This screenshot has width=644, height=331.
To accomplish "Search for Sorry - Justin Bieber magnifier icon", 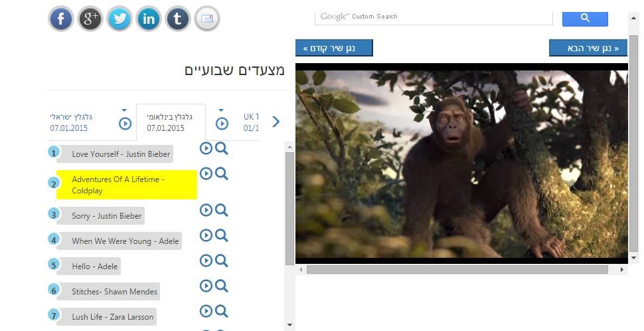I will pos(221,210).
